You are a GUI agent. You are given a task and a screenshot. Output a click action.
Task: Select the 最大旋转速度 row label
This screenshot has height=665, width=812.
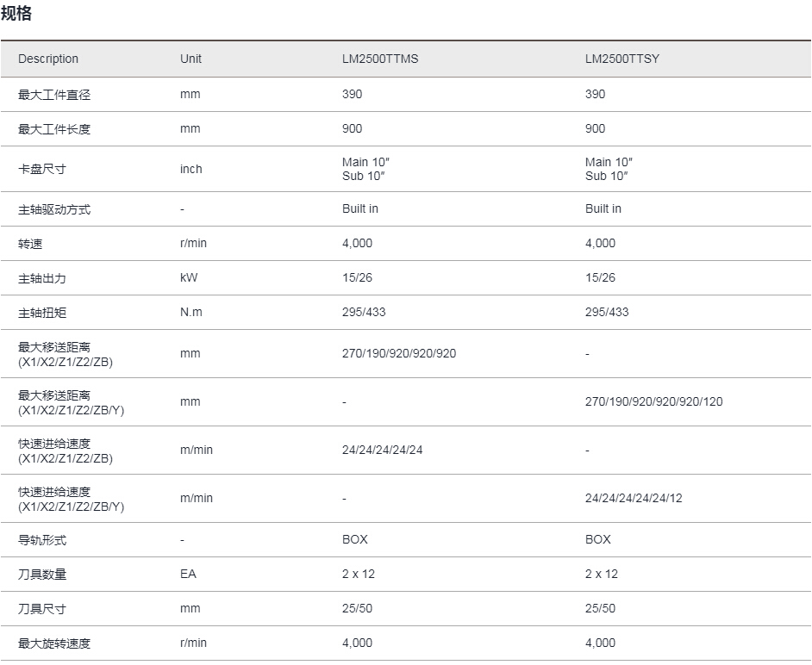pos(54,643)
